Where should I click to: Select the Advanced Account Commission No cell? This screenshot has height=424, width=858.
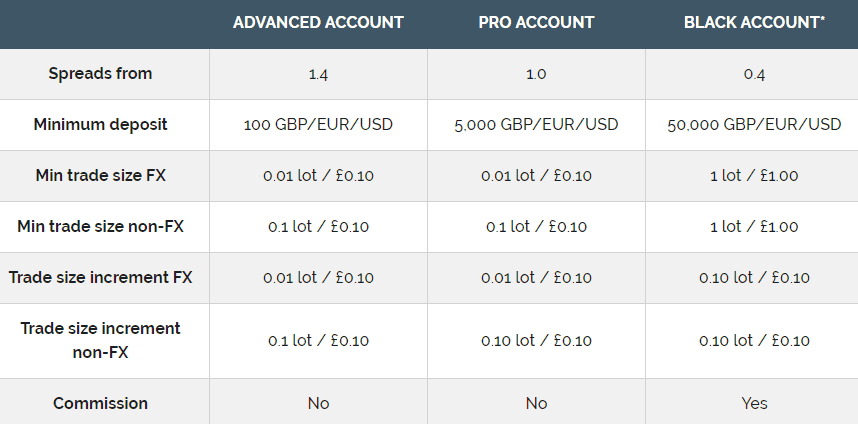pyautogui.click(x=318, y=404)
